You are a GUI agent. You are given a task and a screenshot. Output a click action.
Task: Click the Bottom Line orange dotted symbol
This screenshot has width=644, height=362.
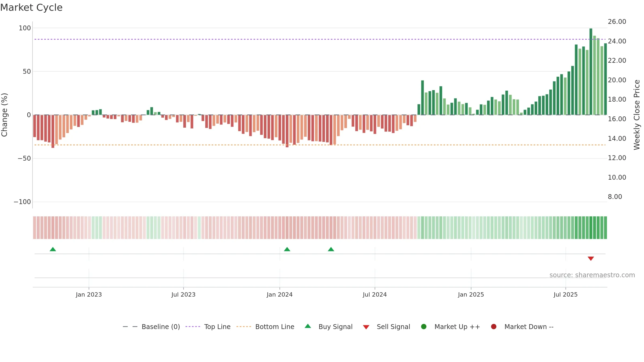tap(244, 327)
